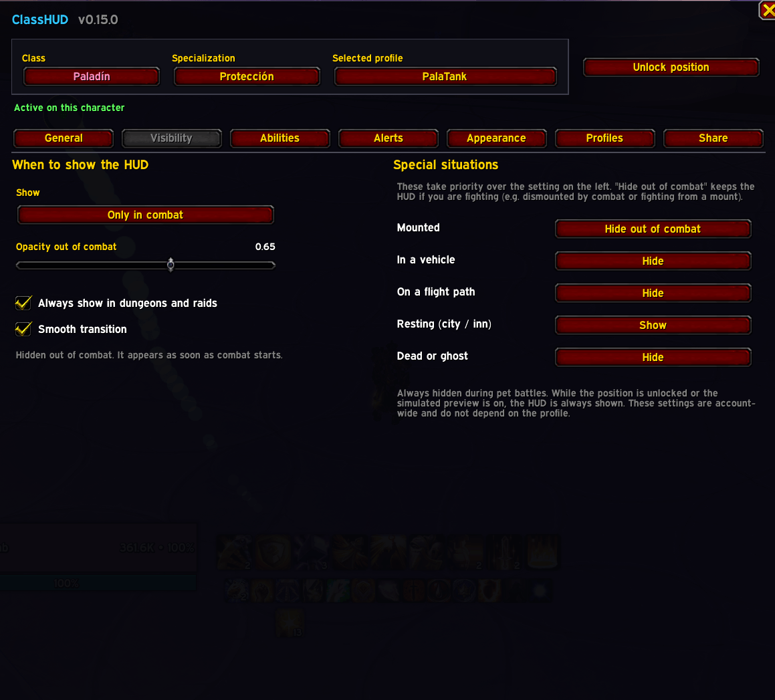Open the Class dropdown showing Paladín
Image resolution: width=775 pixels, height=700 pixels.
point(92,77)
